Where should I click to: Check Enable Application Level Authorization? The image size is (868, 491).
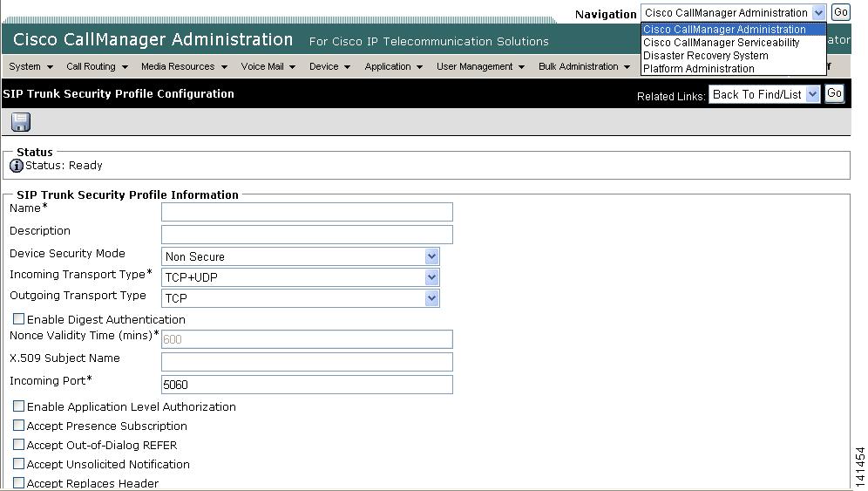[19, 406]
